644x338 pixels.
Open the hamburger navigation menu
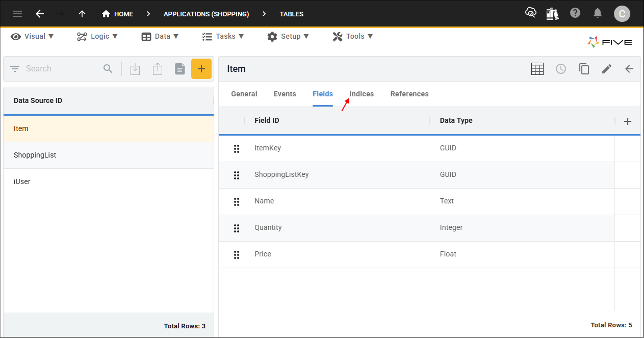coord(17,14)
